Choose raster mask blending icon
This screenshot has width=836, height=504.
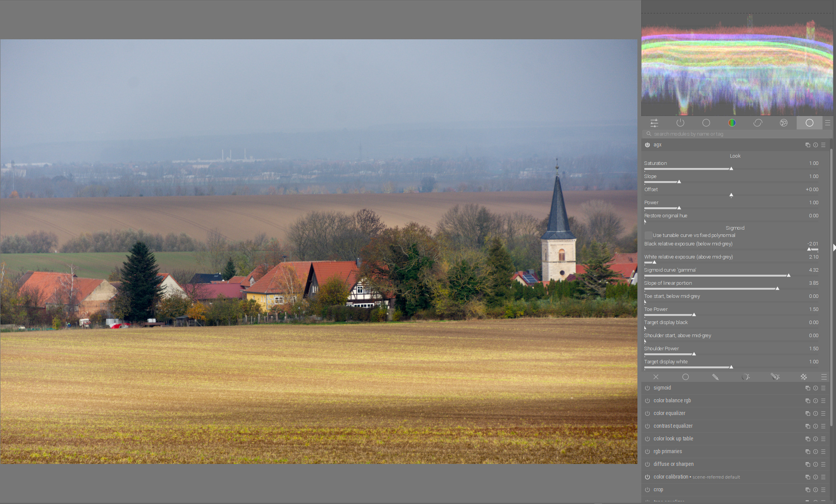[804, 377]
